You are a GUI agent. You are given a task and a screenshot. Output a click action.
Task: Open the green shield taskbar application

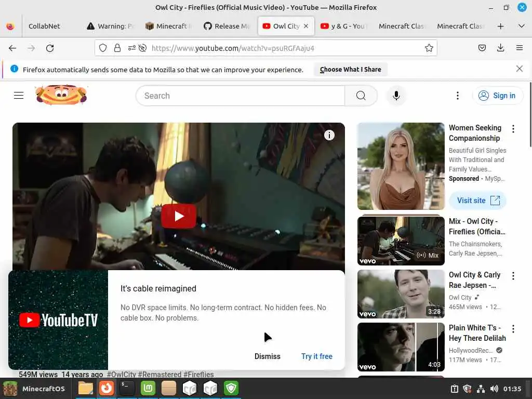[x=231, y=388]
